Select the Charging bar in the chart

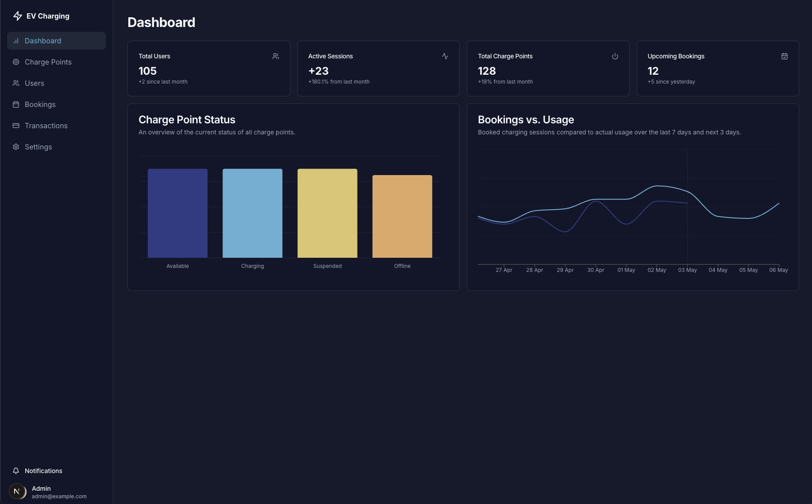[x=252, y=213]
